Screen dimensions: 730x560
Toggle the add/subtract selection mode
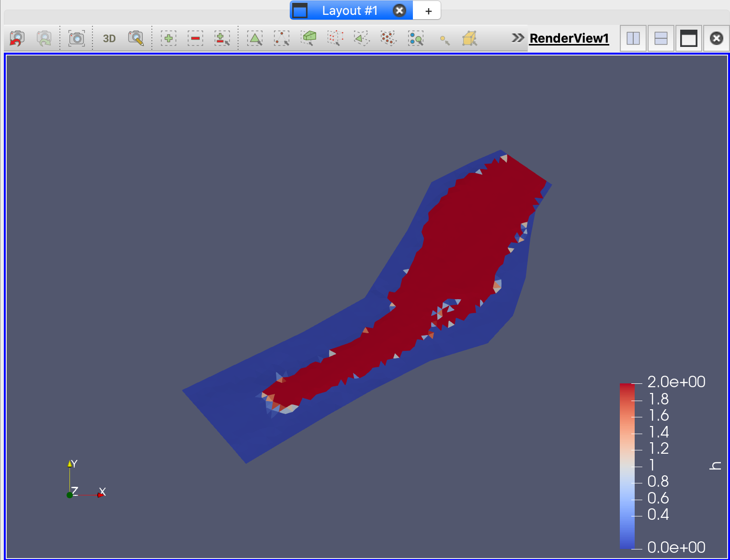[x=222, y=38]
